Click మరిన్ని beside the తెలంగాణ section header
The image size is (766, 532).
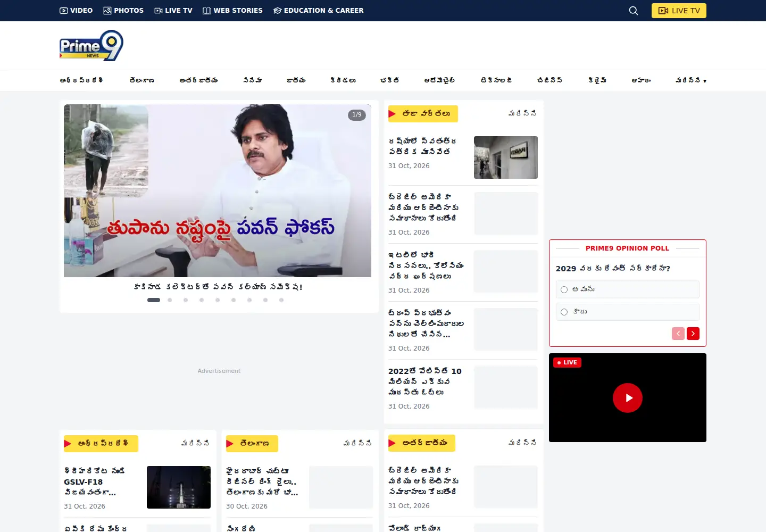tap(357, 443)
